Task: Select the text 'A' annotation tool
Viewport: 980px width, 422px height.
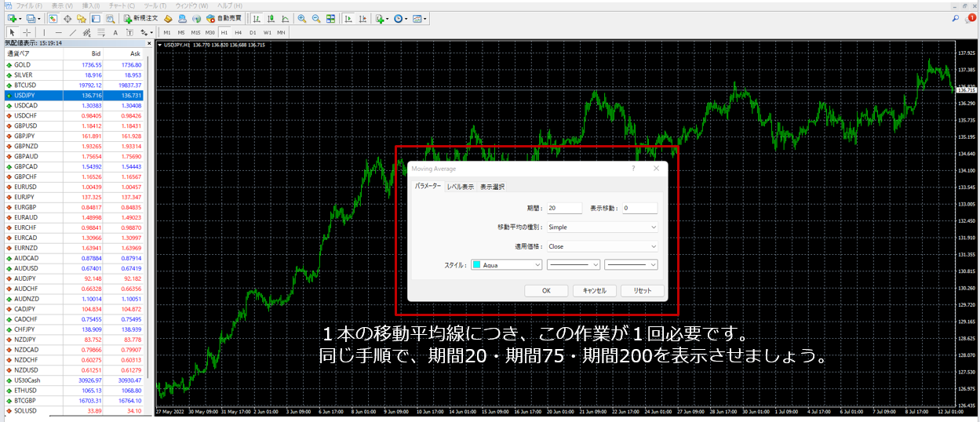Action: (115, 32)
